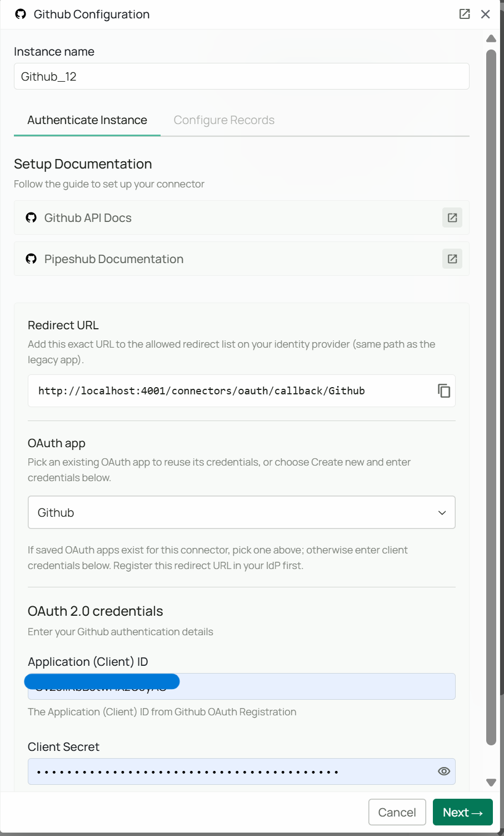Expand the OAuth app Github dropdown
Image resolution: width=504 pixels, height=836 pixels.
coord(242,512)
